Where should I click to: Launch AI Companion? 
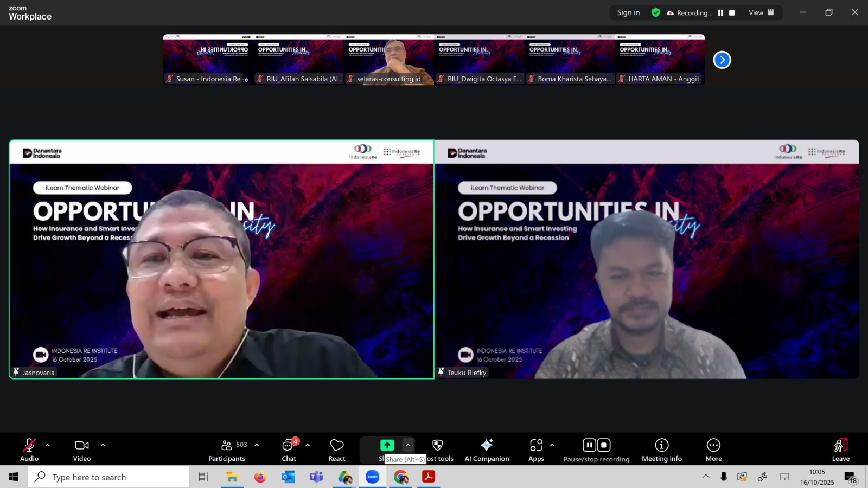pos(487,450)
